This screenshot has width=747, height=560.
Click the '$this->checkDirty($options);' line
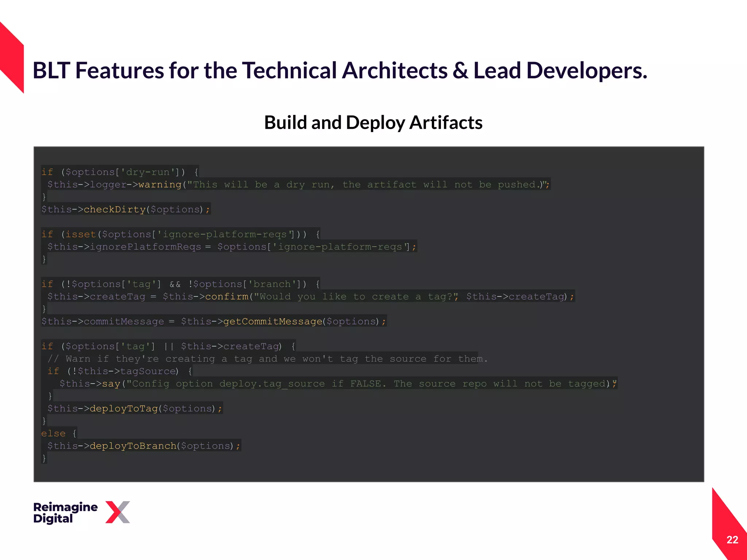point(125,209)
